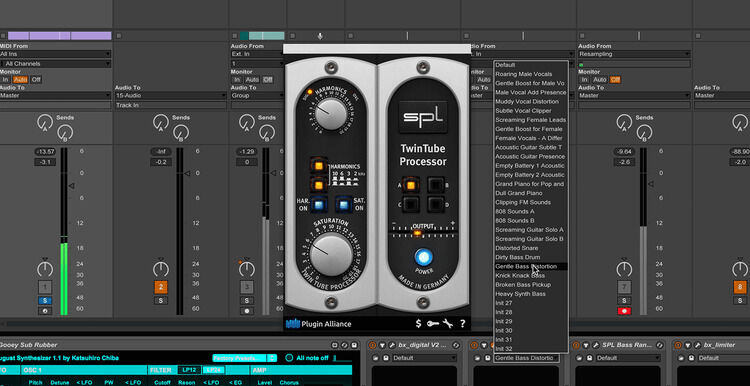This screenshot has width=750, height=386.
Task: Fold the bx_digital V2 device with triangle icon
Action: [382, 345]
